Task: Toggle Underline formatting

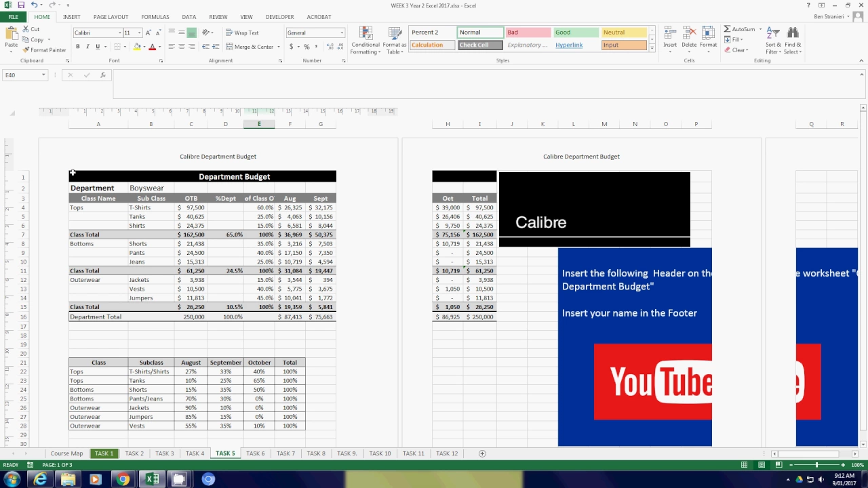Action: click(98, 47)
